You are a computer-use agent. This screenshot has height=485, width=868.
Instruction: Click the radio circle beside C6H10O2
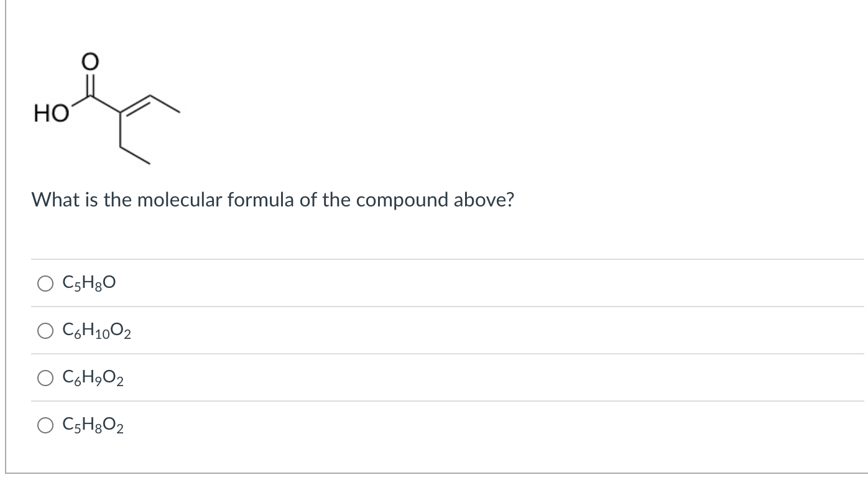[x=44, y=331]
